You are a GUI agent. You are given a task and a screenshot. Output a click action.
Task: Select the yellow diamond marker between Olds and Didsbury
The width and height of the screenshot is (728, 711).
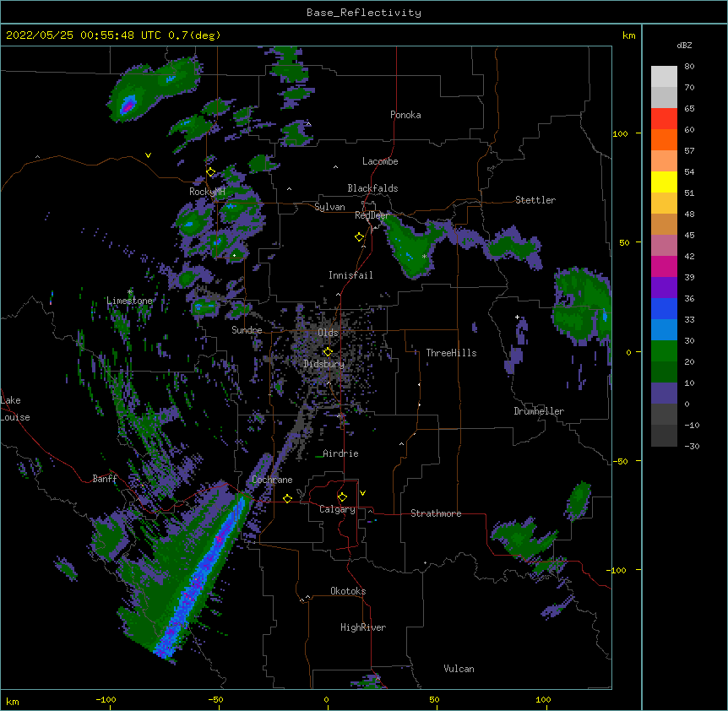[328, 352]
